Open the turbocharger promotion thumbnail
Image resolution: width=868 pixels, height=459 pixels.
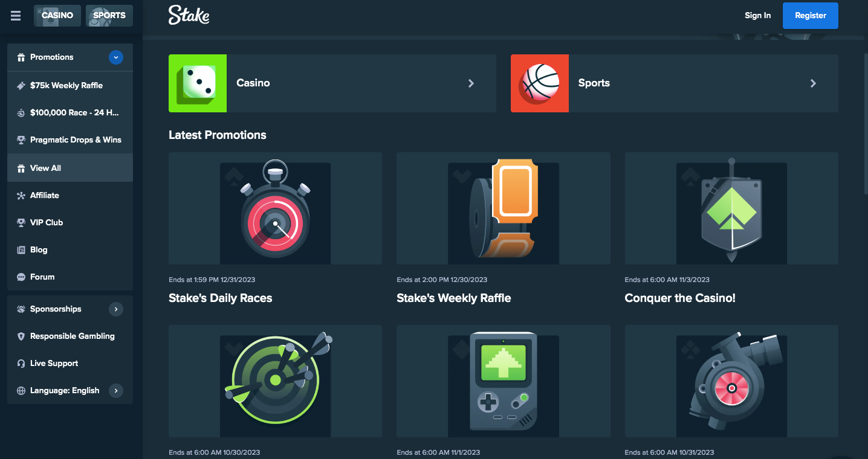(731, 381)
